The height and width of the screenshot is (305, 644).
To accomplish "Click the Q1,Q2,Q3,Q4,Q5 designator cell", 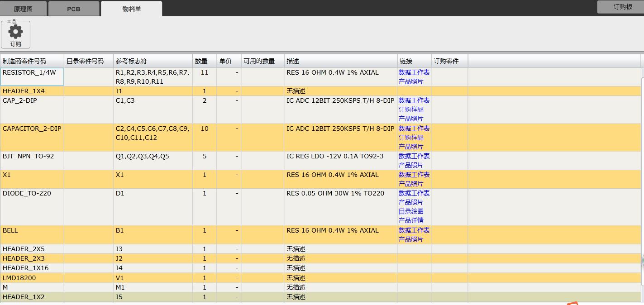I will click(x=153, y=161).
